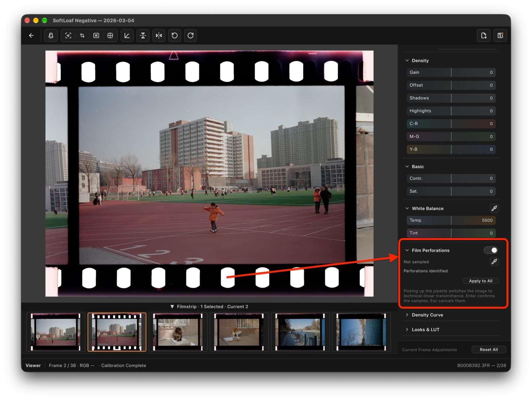Viewport: 532px width, 400px height.
Task: Collapse the Film Perforations section
Action: (x=407, y=250)
